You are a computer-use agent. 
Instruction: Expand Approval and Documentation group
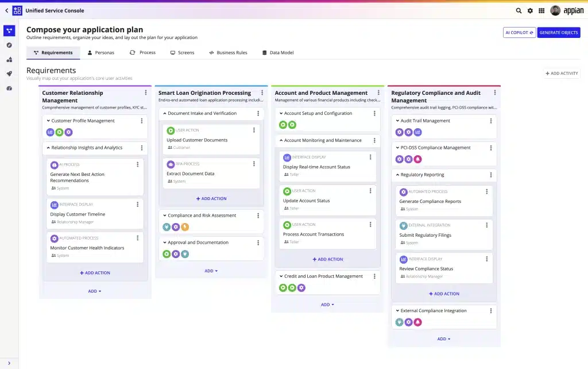[165, 243]
